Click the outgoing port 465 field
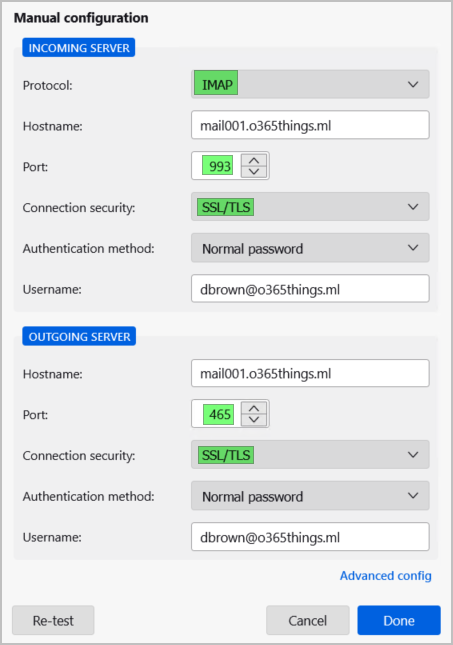Image resolution: width=453 pixels, height=645 pixels. (217, 414)
